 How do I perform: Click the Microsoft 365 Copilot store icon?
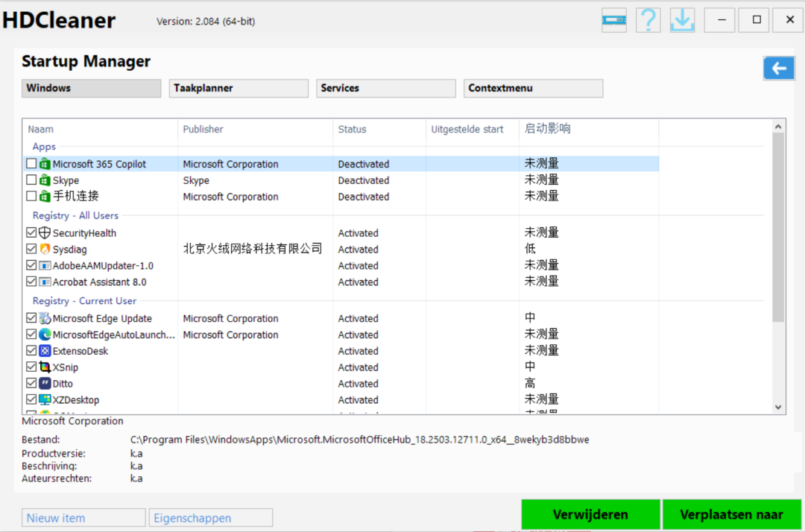45,164
